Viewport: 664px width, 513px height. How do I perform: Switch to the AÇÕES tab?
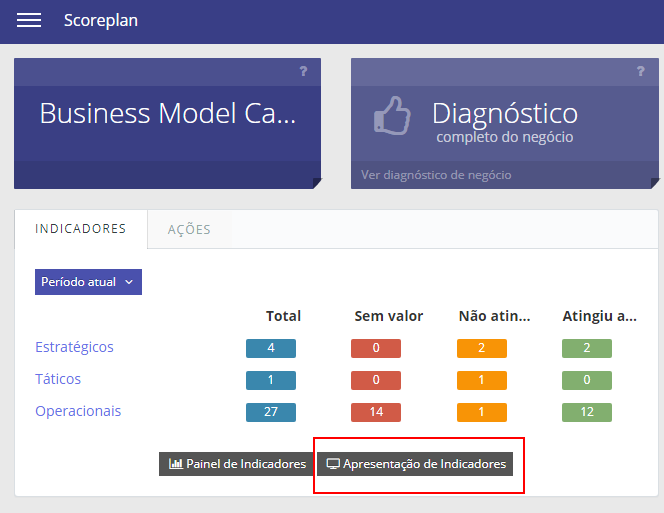[189, 230]
